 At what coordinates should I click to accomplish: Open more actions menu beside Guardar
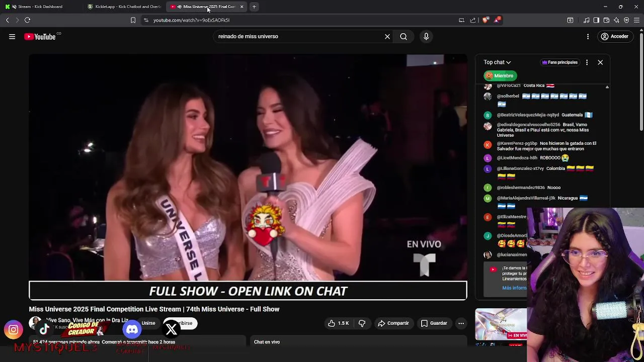pyautogui.click(x=461, y=323)
